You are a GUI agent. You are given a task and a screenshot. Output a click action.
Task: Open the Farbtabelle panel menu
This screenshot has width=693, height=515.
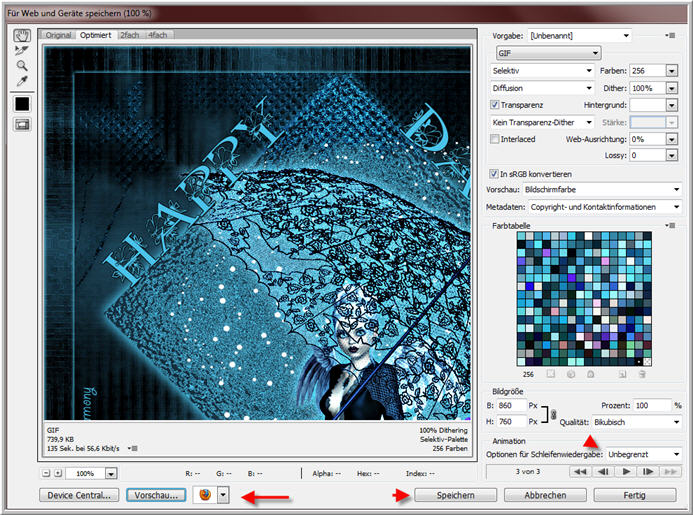[670, 225]
